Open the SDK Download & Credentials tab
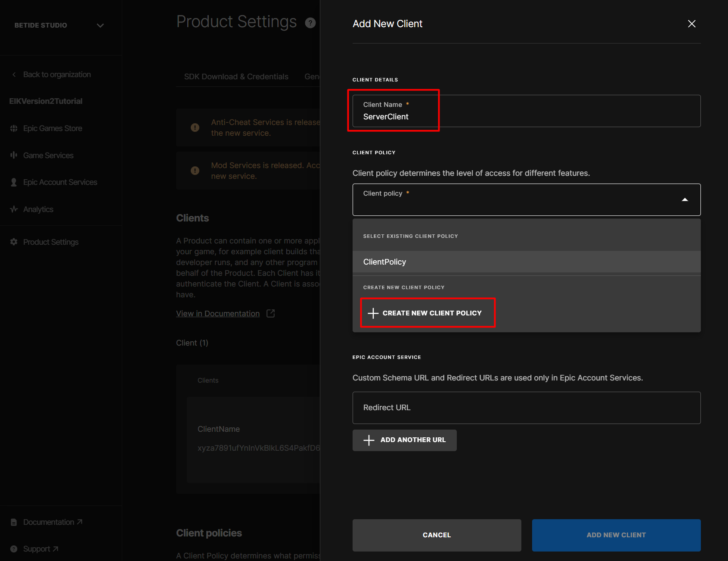The width and height of the screenshot is (728, 561). 236,77
